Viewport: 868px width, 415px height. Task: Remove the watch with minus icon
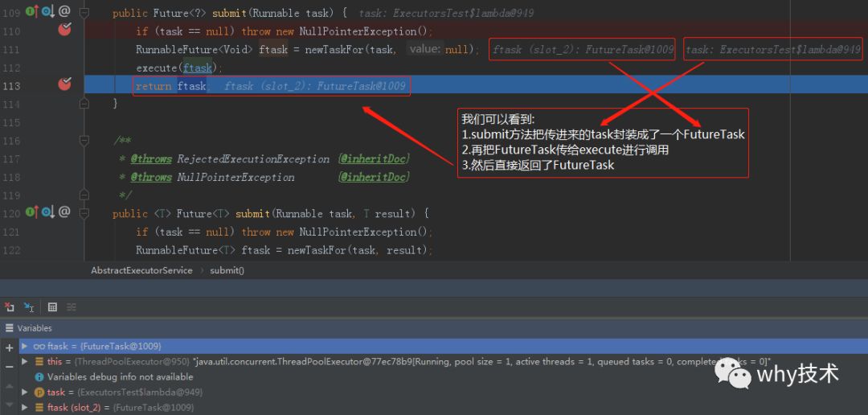pyautogui.click(x=9, y=366)
